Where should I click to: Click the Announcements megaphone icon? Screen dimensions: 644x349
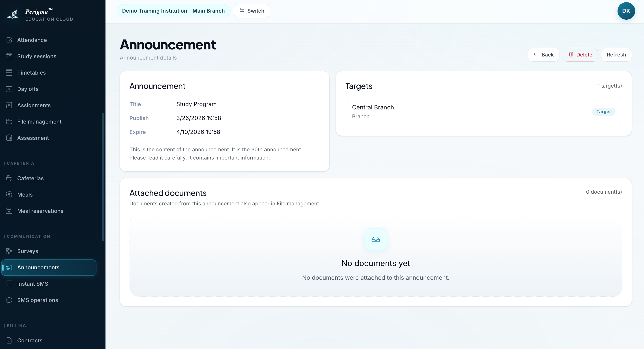pos(9,268)
